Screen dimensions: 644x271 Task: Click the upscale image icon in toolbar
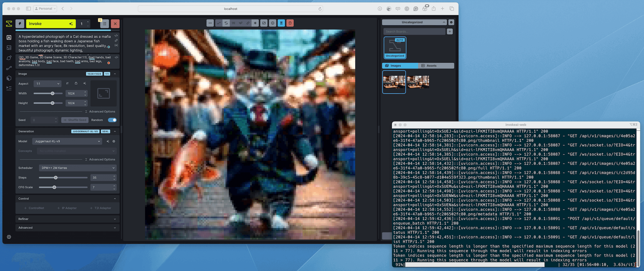point(264,23)
